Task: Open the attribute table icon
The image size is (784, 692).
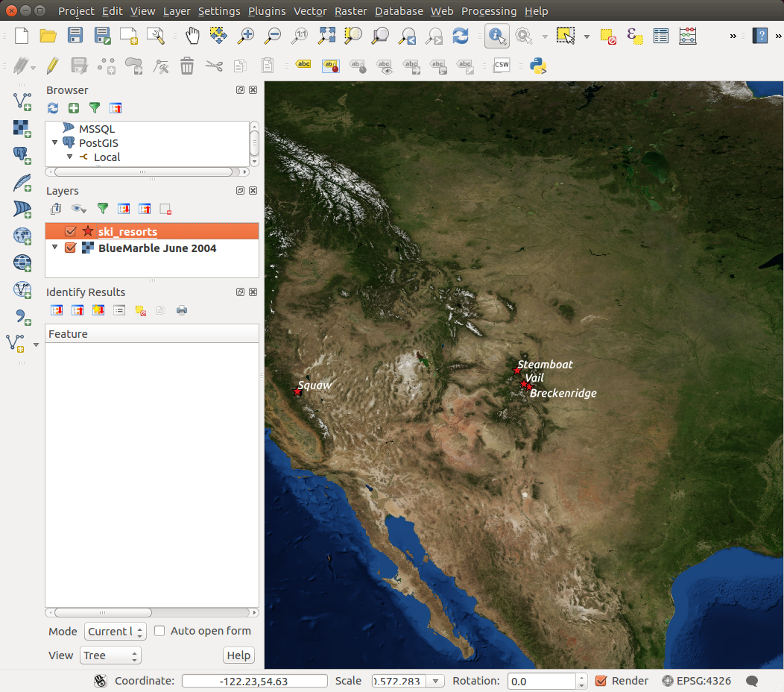Action: (660, 36)
